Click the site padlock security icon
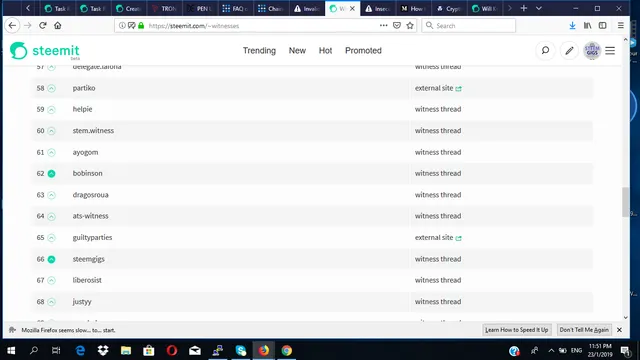The height and width of the screenshot is (360, 640). pyautogui.click(x=141, y=25)
